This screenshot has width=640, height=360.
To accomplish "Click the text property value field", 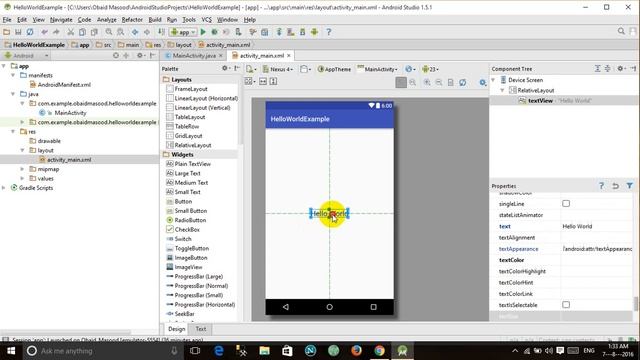I will (x=597, y=226).
